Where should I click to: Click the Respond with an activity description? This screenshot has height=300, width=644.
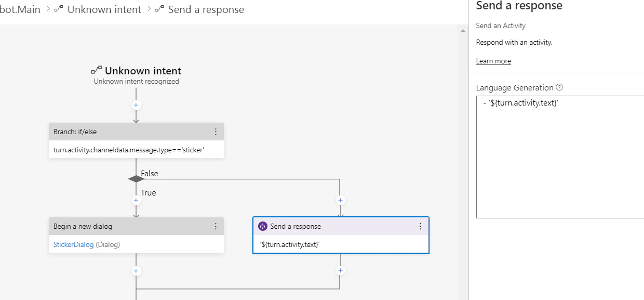pos(514,42)
